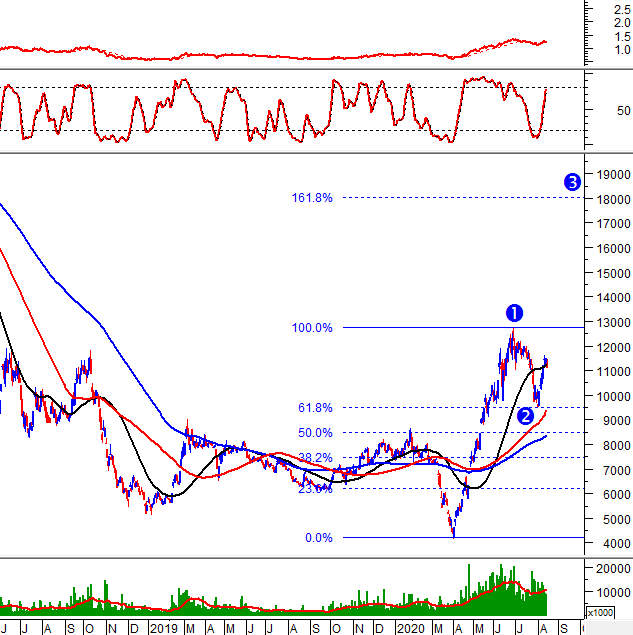
Task: Click the x1000 volume scale box
Action: click(600, 613)
